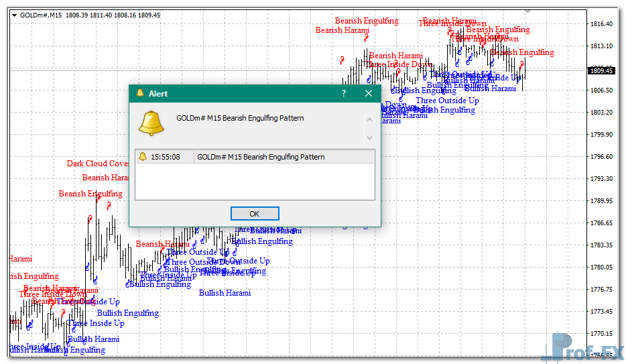Screen dimensions: 626x364
Task: Click the pattern text in the alert list row
Action: [x=261, y=157]
